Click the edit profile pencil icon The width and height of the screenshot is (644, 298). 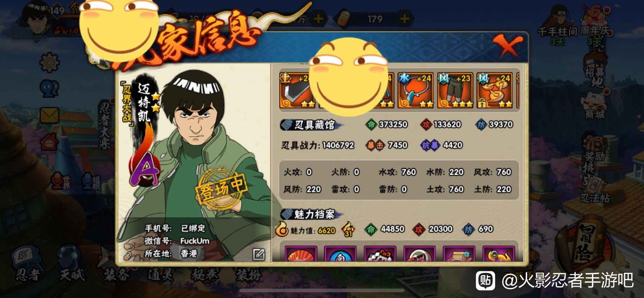[x=259, y=254]
